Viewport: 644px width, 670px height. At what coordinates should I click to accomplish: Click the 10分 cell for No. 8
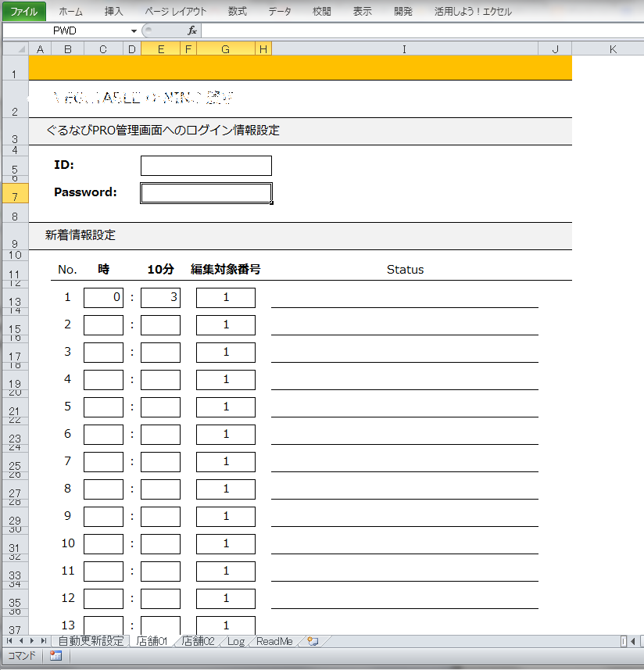click(160, 489)
